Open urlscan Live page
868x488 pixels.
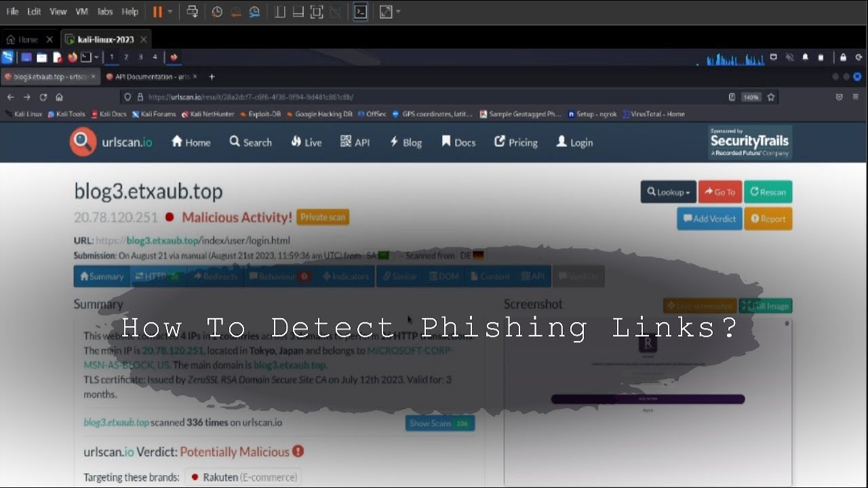pyautogui.click(x=307, y=142)
